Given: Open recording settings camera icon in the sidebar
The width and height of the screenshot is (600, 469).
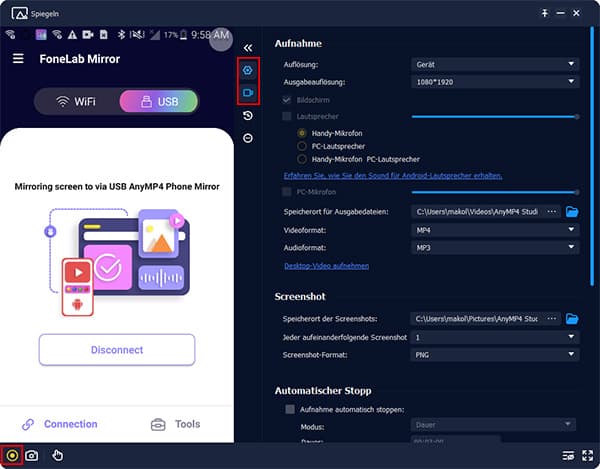Looking at the screenshot, I should 248,93.
